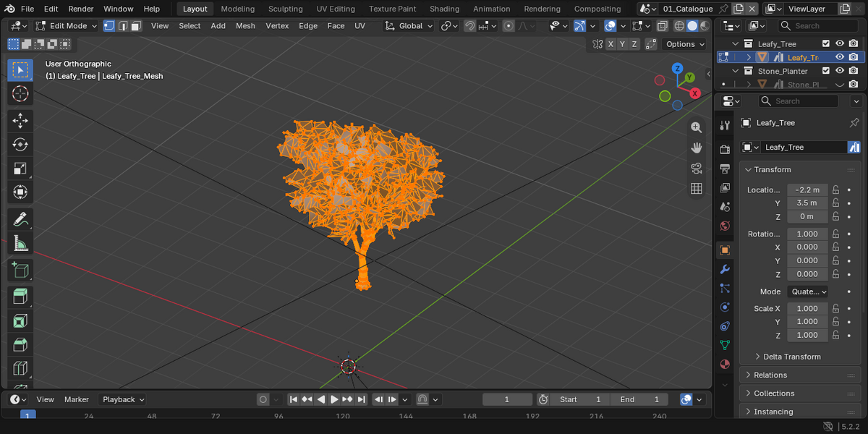Switch to Shading workspace tab
Screen dimensions: 868x434
click(444, 9)
